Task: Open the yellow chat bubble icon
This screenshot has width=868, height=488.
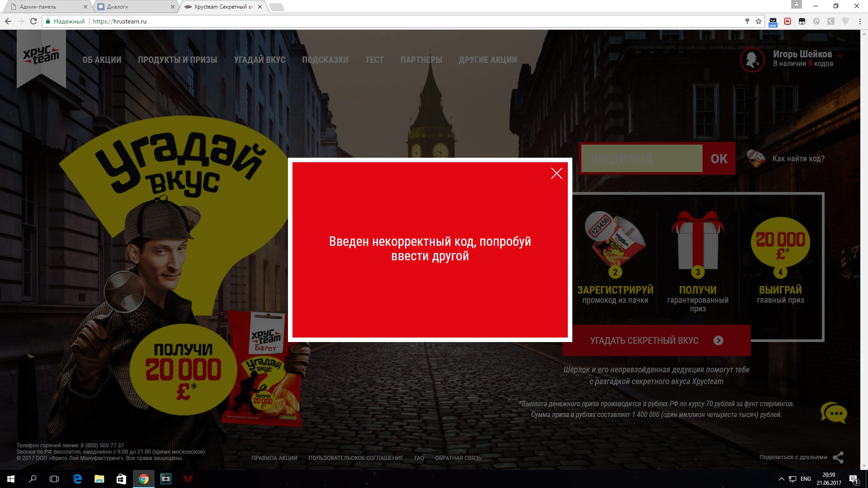Action: [x=834, y=413]
